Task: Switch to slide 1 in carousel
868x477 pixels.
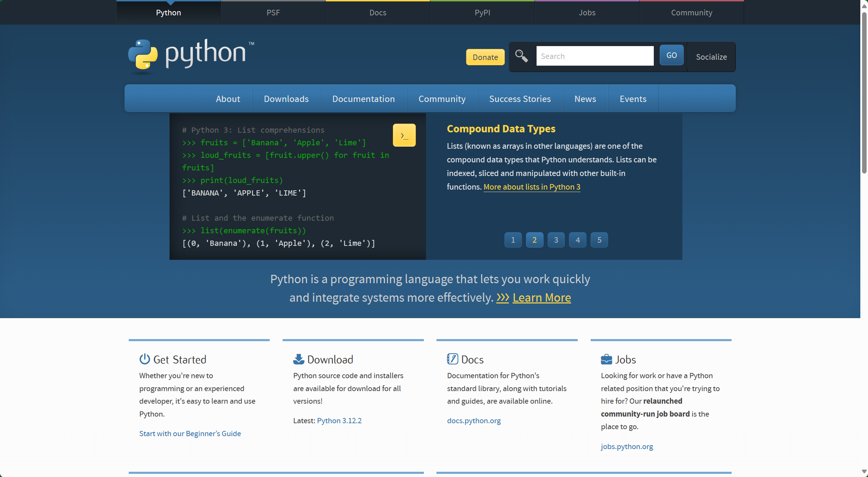Action: pyautogui.click(x=513, y=240)
